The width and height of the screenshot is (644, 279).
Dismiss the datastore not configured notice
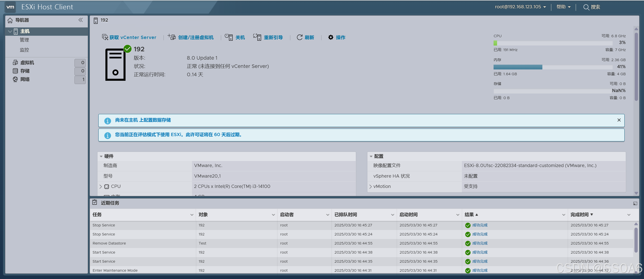coord(619,120)
